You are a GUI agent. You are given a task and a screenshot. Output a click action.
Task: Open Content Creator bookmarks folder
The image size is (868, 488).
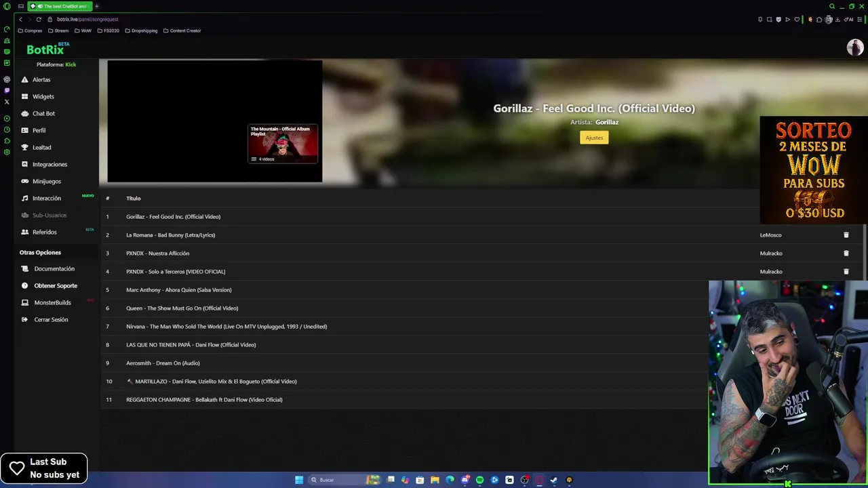coord(182,30)
